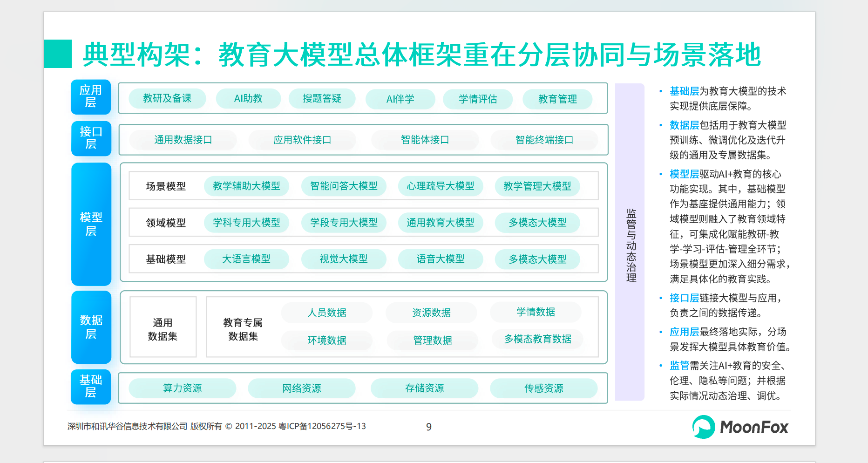The height and width of the screenshot is (463, 868).
Task: Select the 学情数据 item
Action: click(x=536, y=312)
